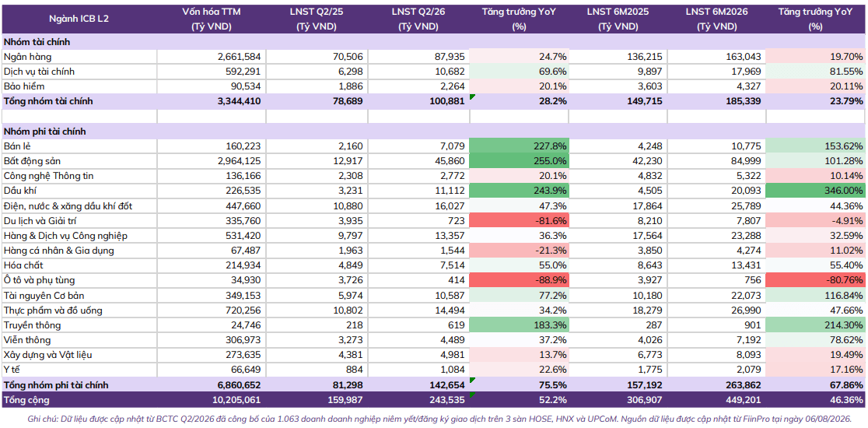The height and width of the screenshot is (428, 868).
Task: Click the -81.6% growth cell
Action: point(519,221)
